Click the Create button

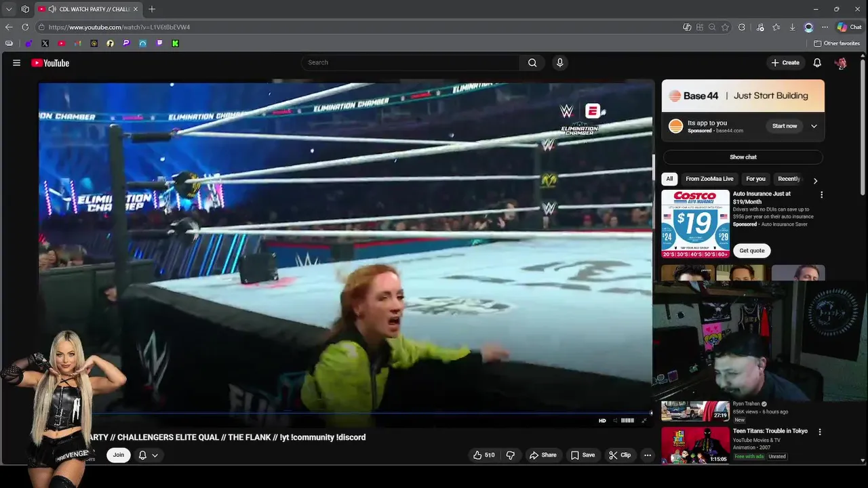(785, 62)
